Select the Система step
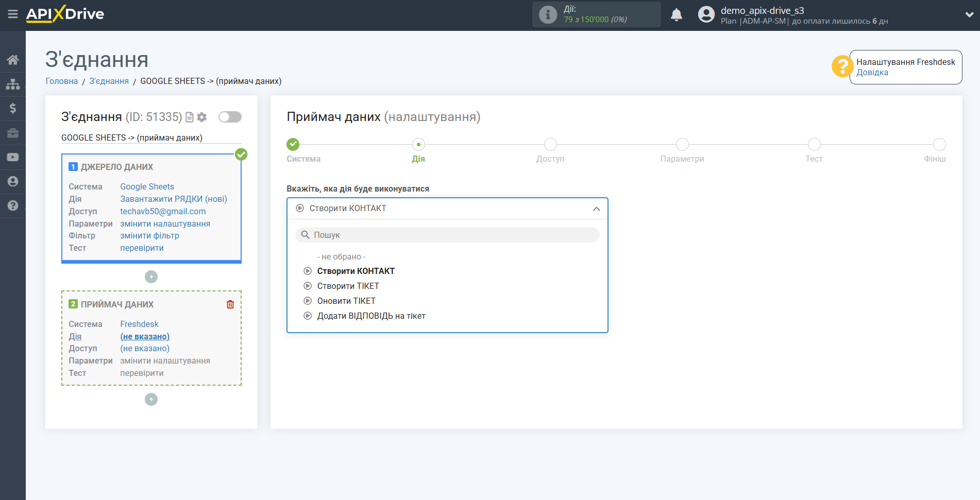This screenshot has height=500, width=980. point(293,145)
